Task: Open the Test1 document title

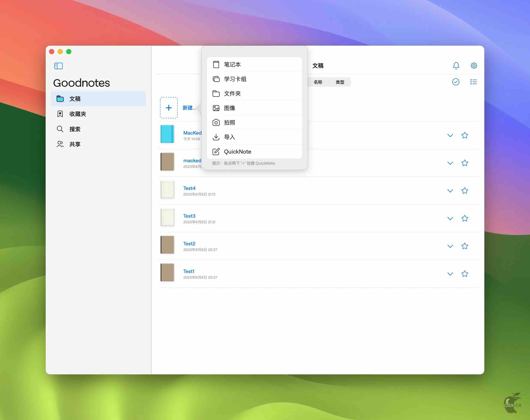Action: click(x=189, y=271)
